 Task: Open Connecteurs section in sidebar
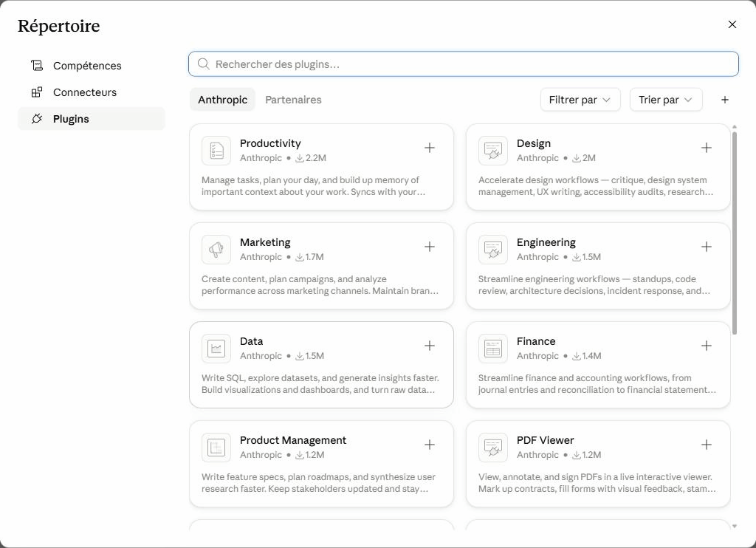[x=92, y=92]
